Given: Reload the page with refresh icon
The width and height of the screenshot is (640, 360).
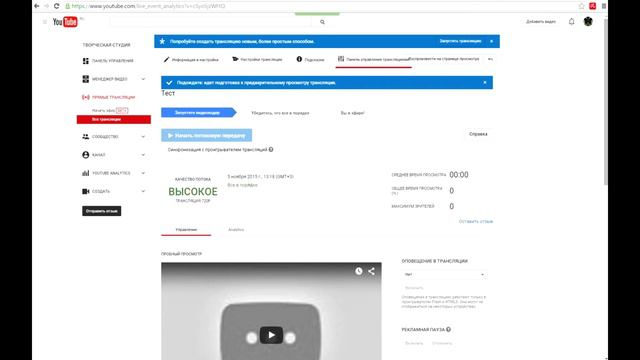Looking at the screenshot, I should click(57, 6).
